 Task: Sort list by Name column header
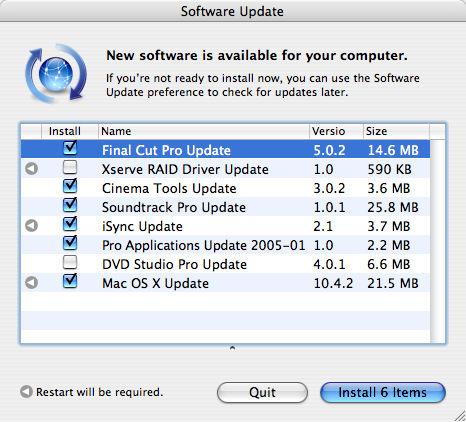point(204,131)
